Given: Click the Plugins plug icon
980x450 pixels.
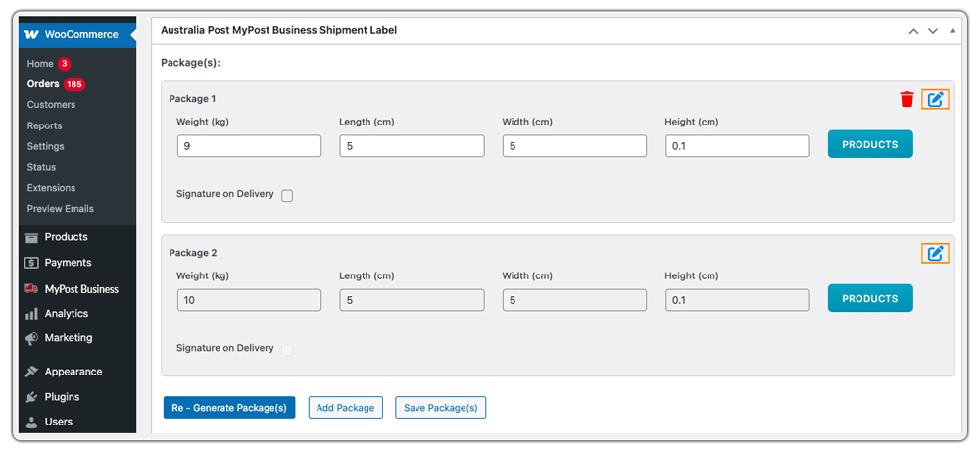Looking at the screenshot, I should point(32,397).
